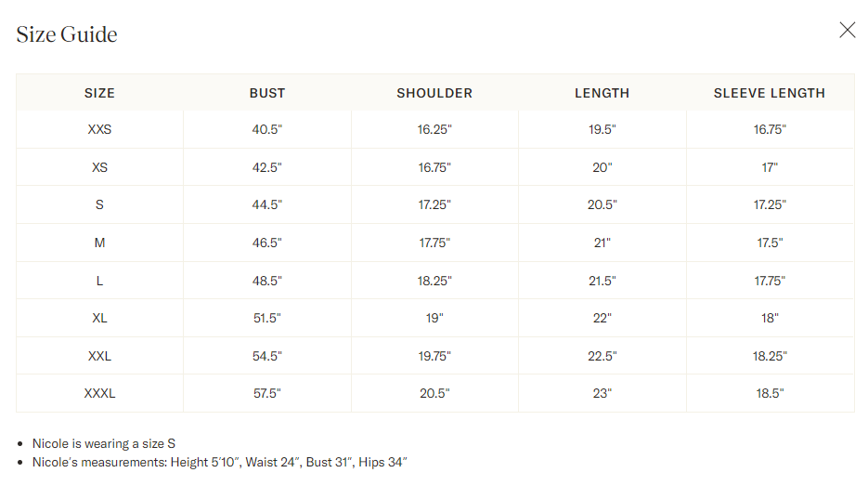Click the 44.5" bust value
868x499 pixels.
click(267, 205)
